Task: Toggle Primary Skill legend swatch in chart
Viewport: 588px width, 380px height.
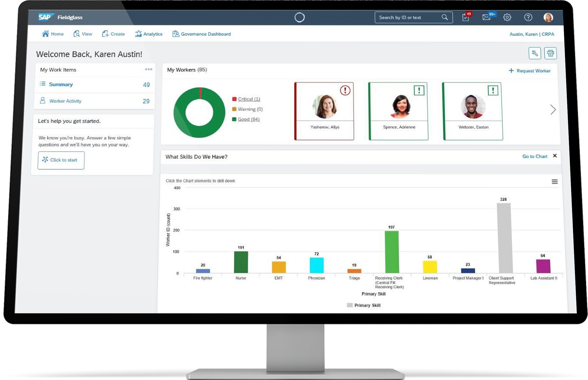Action: coord(349,305)
